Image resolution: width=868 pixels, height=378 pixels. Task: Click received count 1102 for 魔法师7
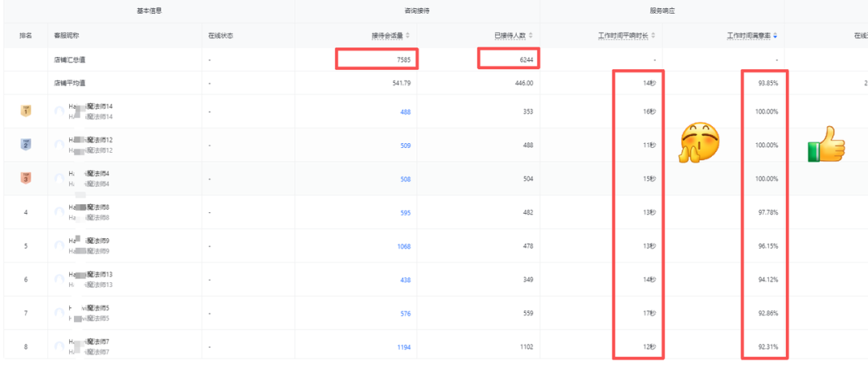tap(526, 347)
